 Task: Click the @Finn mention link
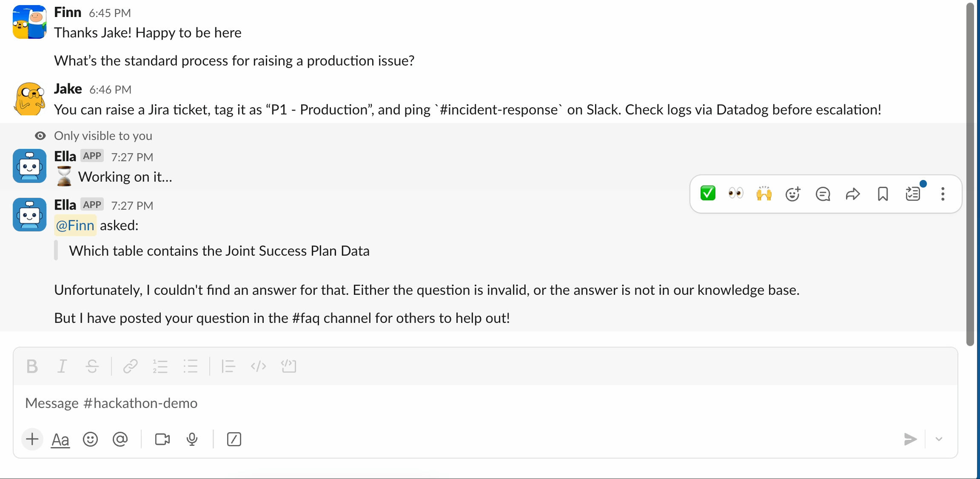coord(75,225)
